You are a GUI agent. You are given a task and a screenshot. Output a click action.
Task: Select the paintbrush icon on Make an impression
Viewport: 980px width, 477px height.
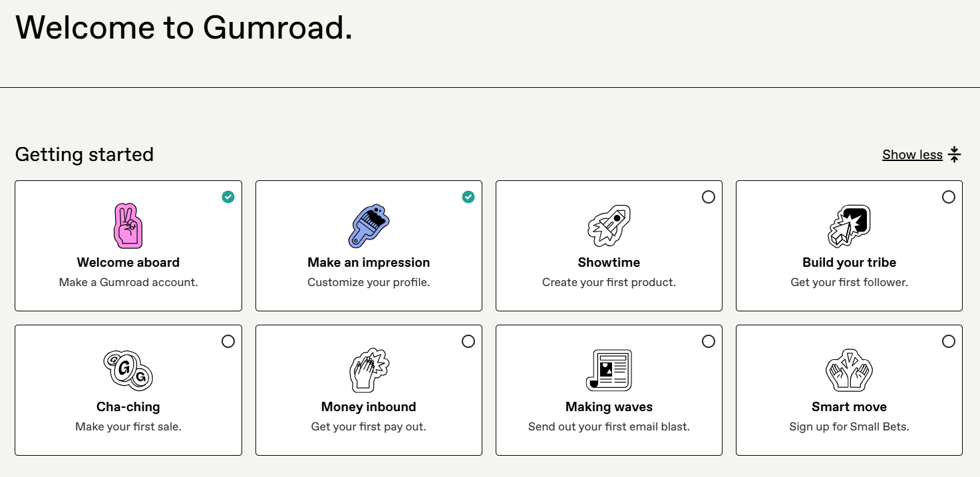pos(368,225)
